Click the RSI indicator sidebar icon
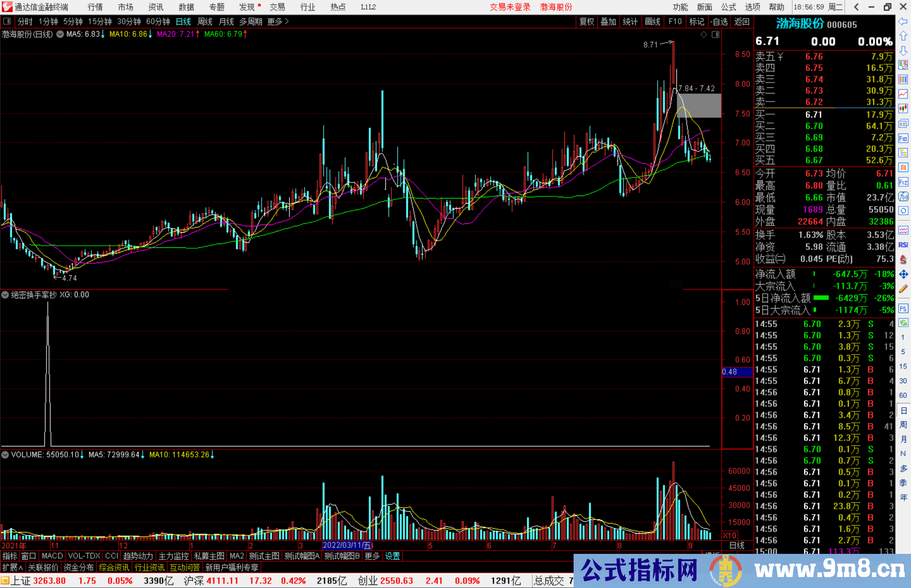This screenshot has width=911, height=588. coord(903,245)
